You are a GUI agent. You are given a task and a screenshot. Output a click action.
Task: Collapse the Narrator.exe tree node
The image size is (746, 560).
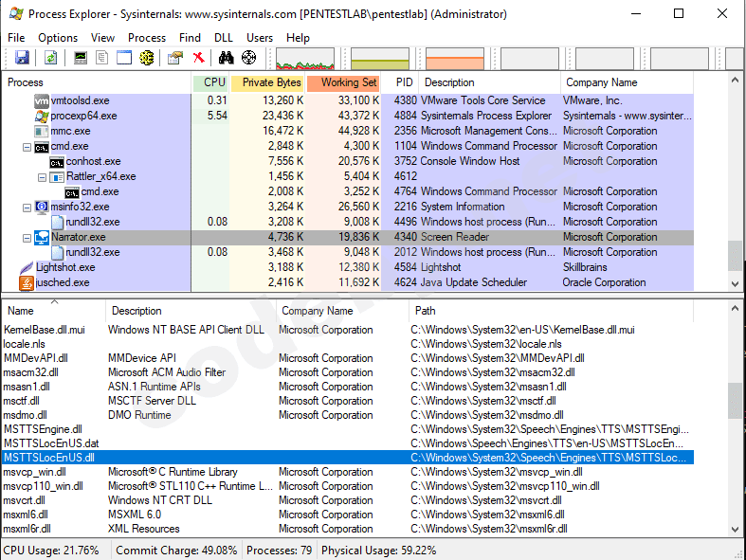[x=27, y=238]
